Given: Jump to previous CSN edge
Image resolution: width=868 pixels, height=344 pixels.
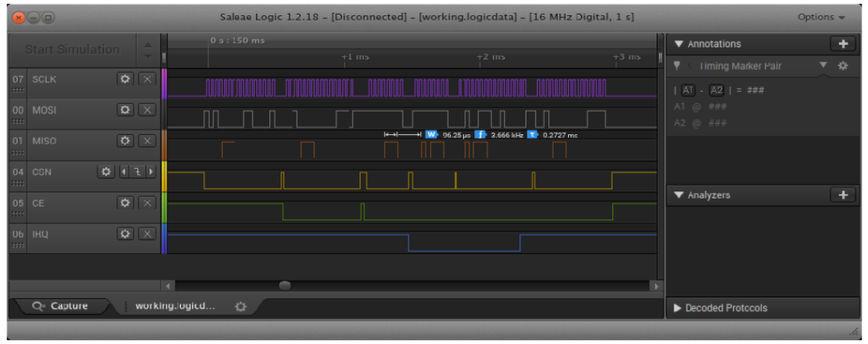Looking at the screenshot, I should pos(124,172).
